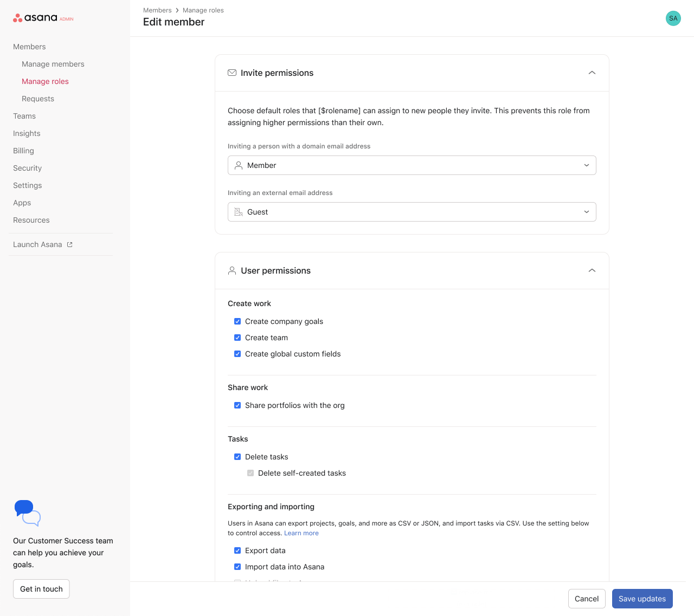Click the person icon beside User permissions

(232, 270)
